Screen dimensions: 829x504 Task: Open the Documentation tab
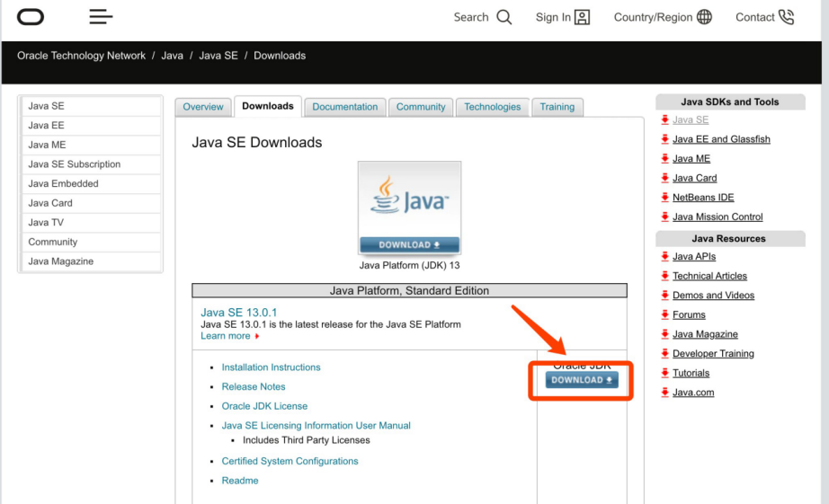pyautogui.click(x=344, y=107)
